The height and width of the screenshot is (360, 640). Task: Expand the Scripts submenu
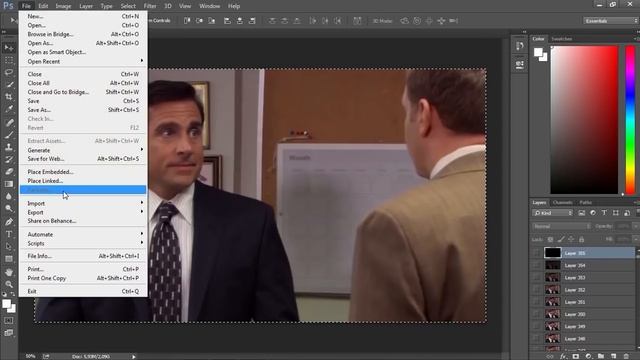[83, 243]
